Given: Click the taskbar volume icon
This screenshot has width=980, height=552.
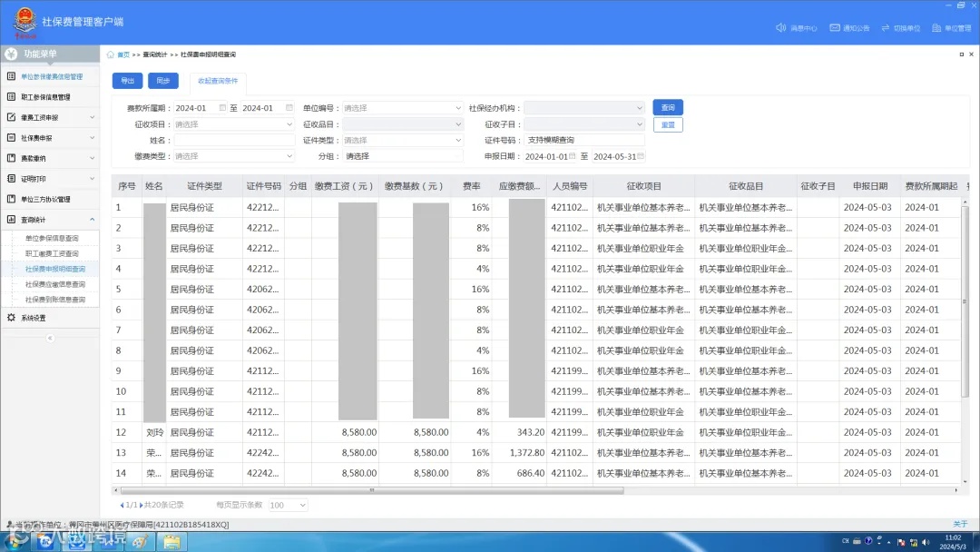Looking at the screenshot, I should 926,542.
